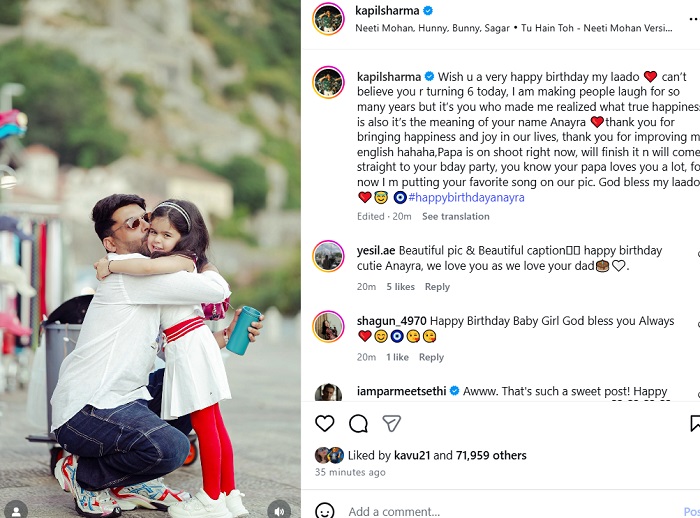The width and height of the screenshot is (700, 518).
Task: Save post with bookmark icon
Action: [696, 424]
